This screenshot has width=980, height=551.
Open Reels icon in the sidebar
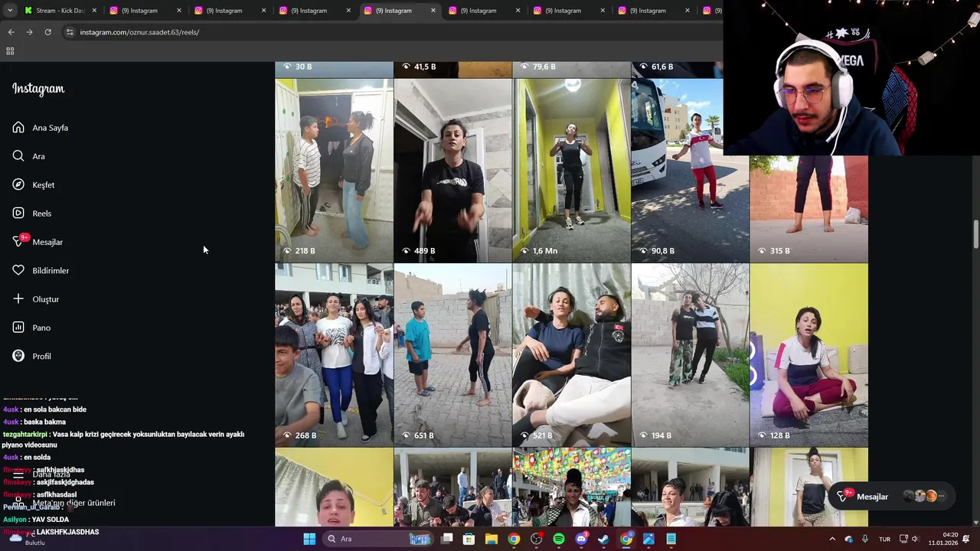pos(18,214)
